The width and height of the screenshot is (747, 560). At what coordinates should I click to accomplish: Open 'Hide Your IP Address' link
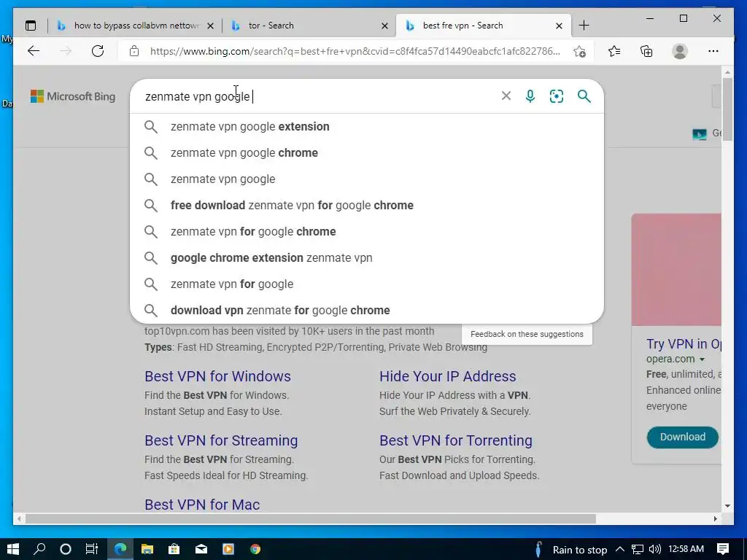tap(447, 376)
